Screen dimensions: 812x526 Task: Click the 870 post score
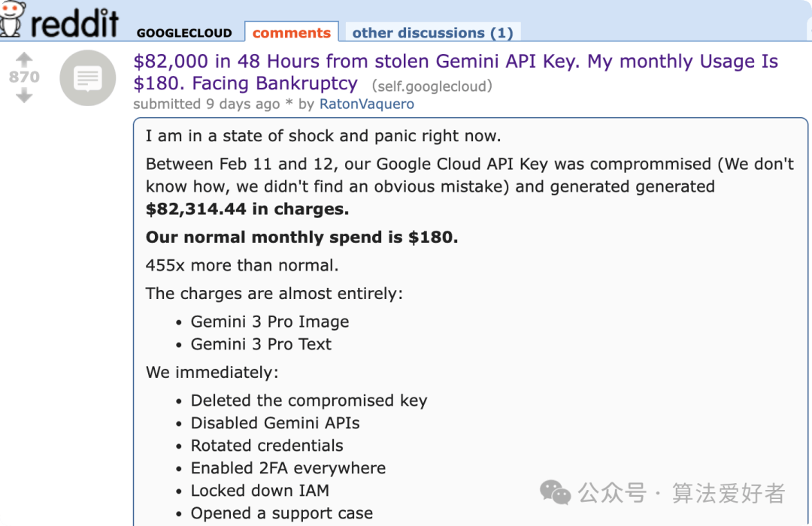click(x=24, y=77)
